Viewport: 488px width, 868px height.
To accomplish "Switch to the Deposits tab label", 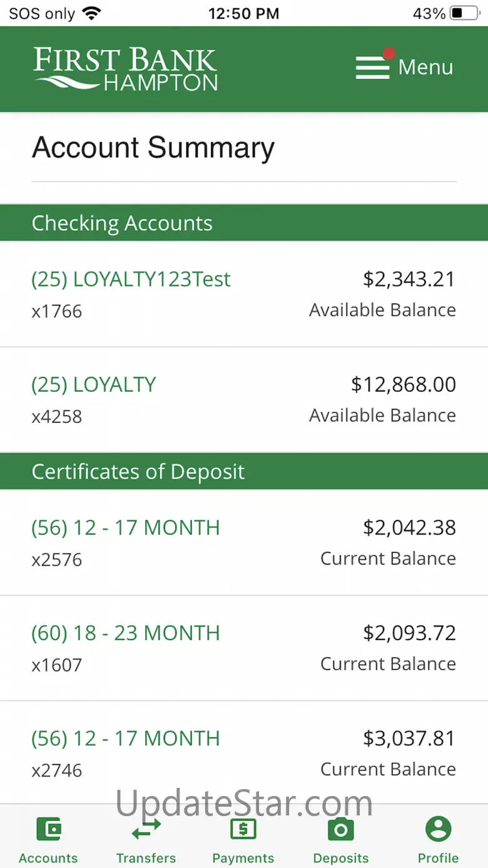I will [x=341, y=858].
